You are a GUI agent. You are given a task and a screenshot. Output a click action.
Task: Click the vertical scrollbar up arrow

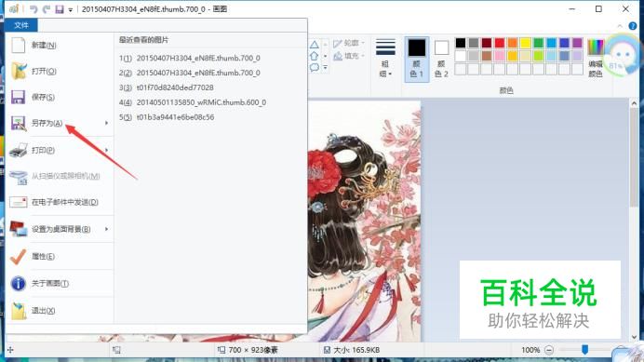click(x=634, y=103)
